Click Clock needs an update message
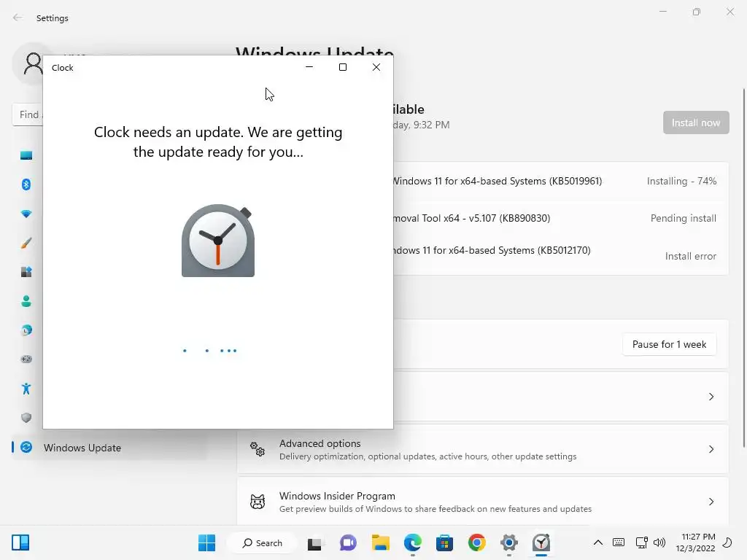 [x=218, y=142]
